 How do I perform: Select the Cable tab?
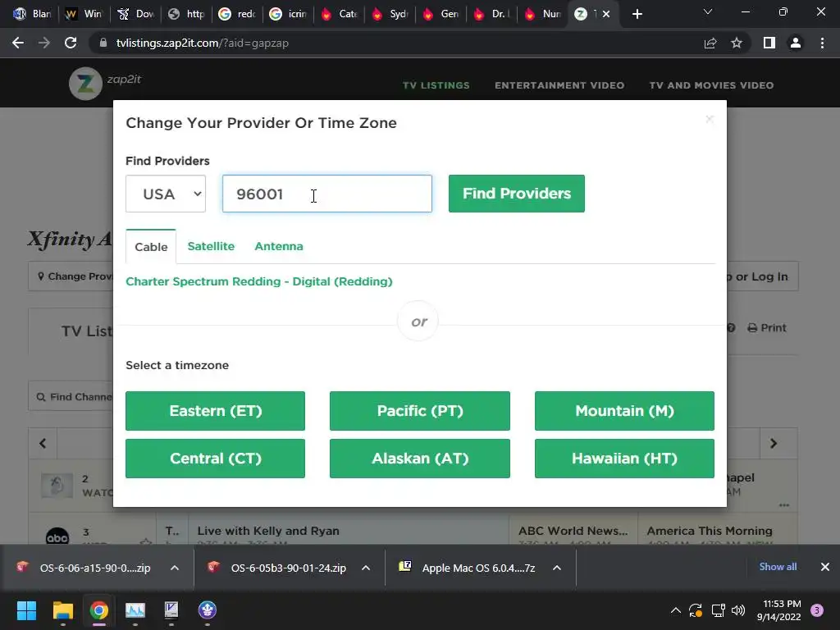coord(151,247)
